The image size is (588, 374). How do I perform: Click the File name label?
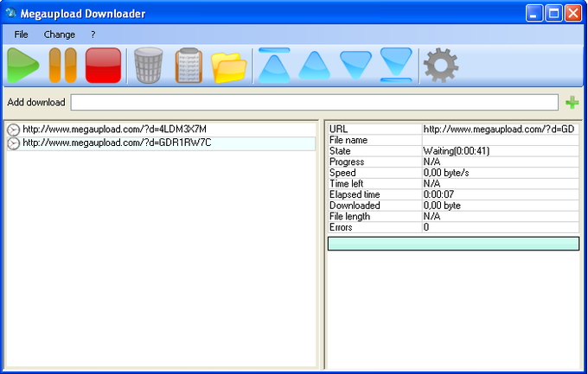(348, 140)
